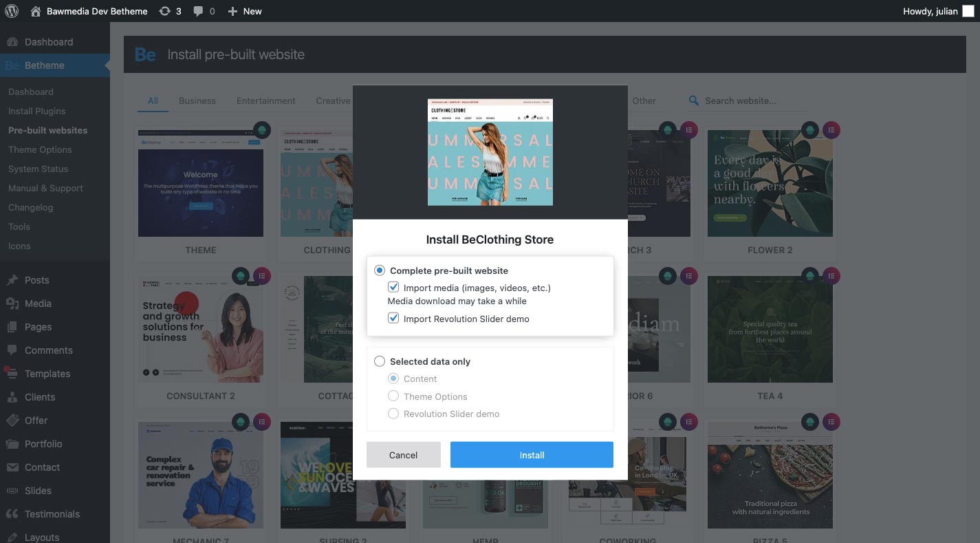Open the Consultant 2 website thumbnail
This screenshot has height=543, width=980.
201,330
